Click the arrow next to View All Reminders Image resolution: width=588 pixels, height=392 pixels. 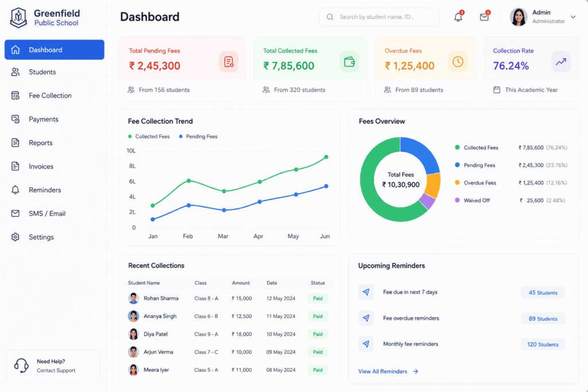(x=416, y=371)
